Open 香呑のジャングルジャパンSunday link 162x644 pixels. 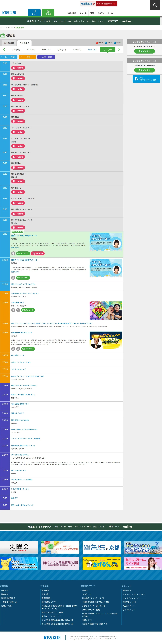24,385
